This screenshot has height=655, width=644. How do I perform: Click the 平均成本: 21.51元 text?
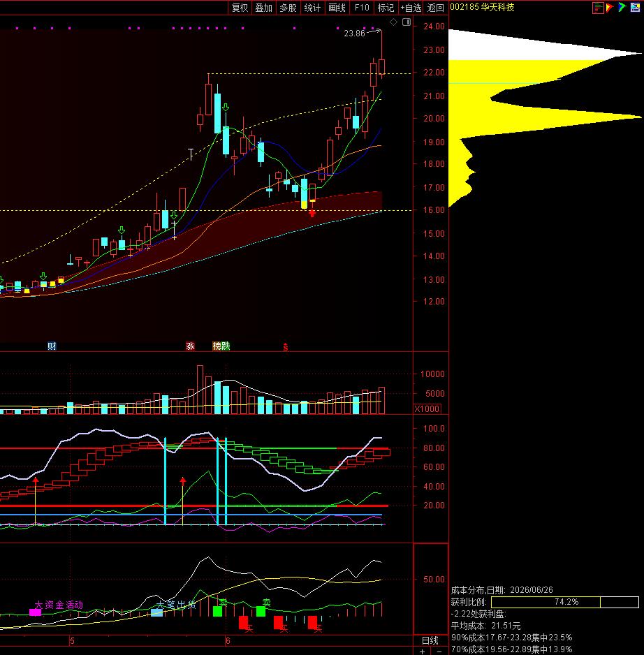[x=485, y=626]
